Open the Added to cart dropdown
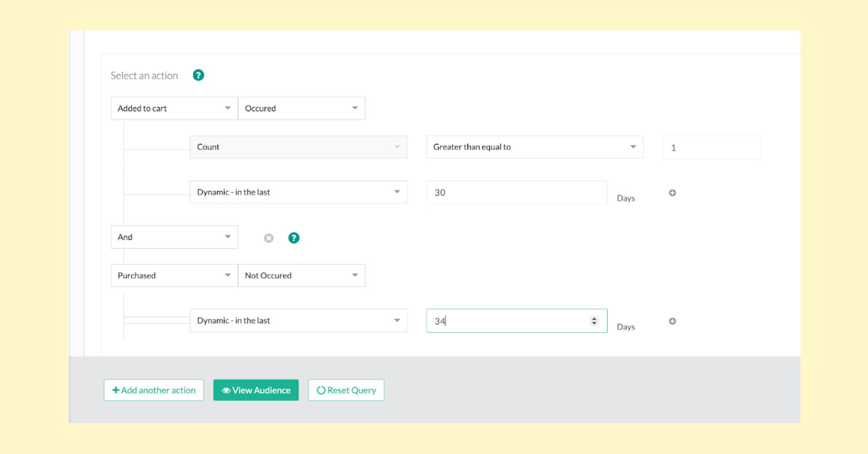This screenshot has height=454, width=868. coord(174,108)
